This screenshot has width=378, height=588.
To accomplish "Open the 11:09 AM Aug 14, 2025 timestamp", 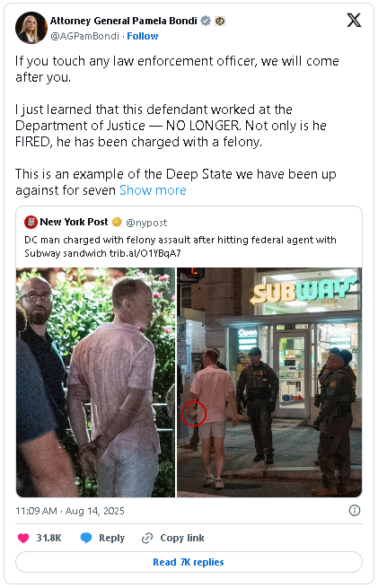I will click(70, 511).
